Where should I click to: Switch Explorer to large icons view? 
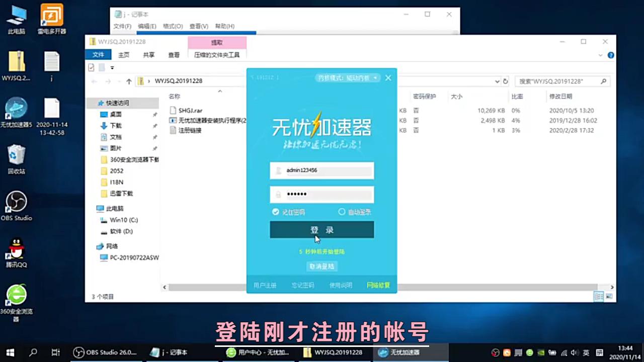pos(610,297)
